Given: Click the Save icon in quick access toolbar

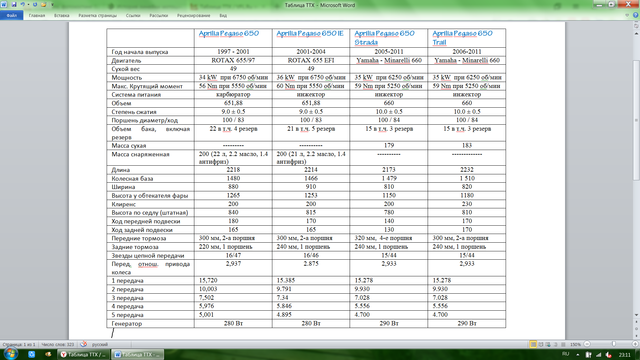Looking at the screenshot, I should [x=13, y=4].
